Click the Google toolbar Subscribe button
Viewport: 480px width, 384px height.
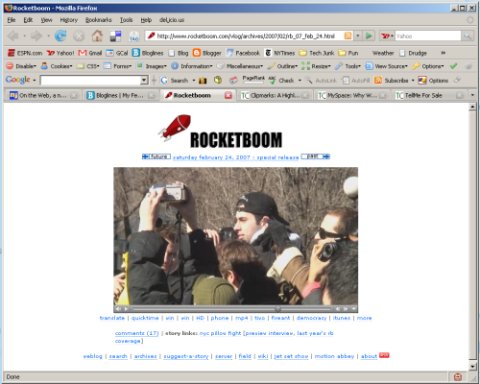point(391,80)
